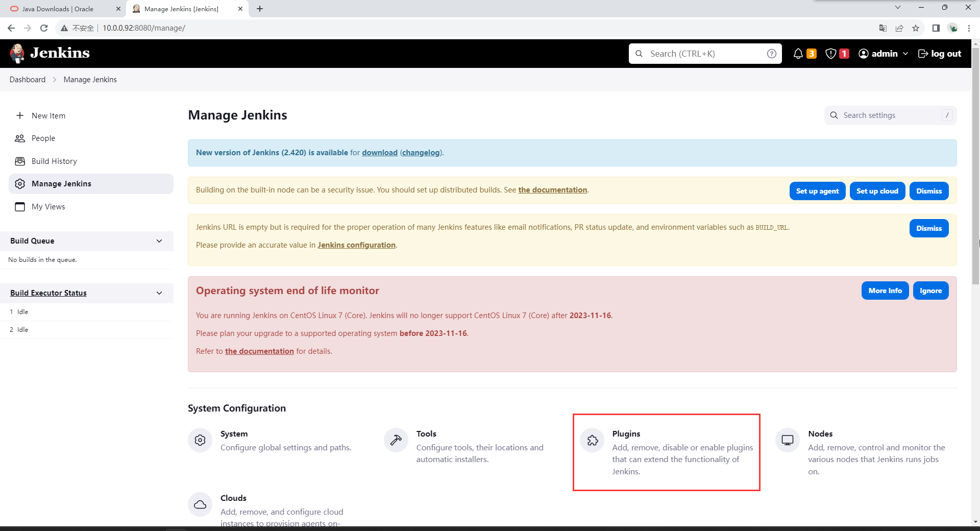This screenshot has height=531, width=980.
Task: Focus the Search settings field
Action: (x=890, y=115)
